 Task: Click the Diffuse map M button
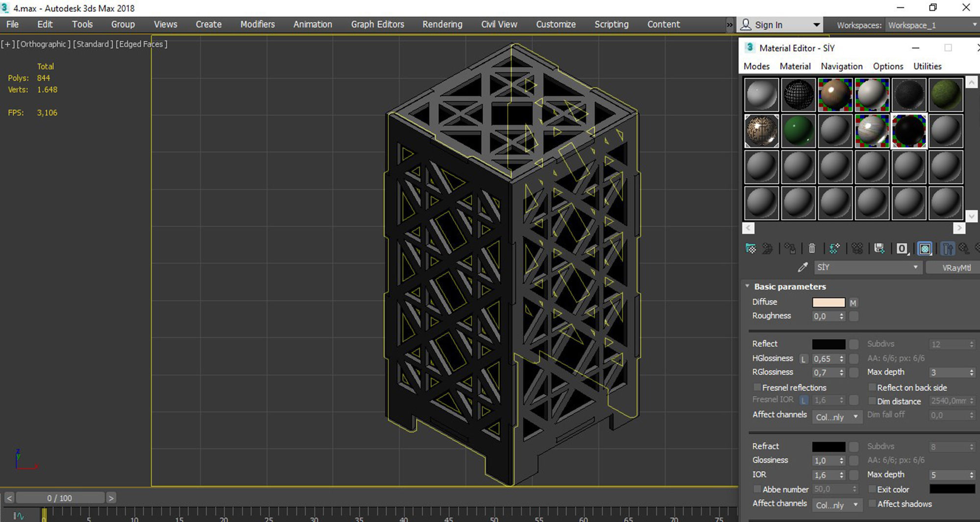[853, 303]
